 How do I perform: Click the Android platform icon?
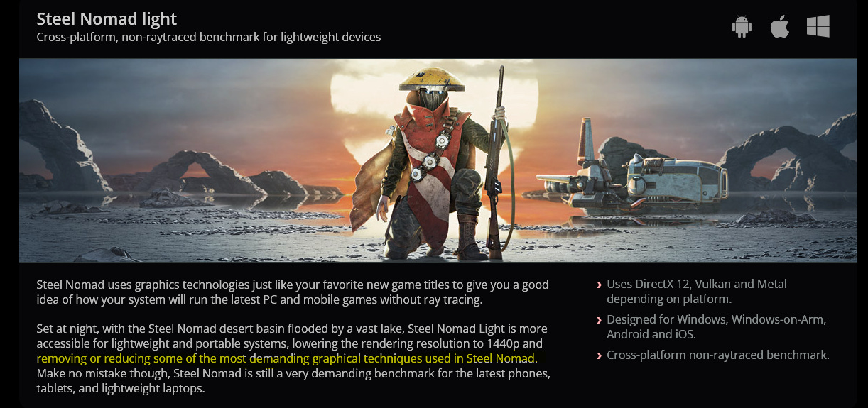[742, 27]
